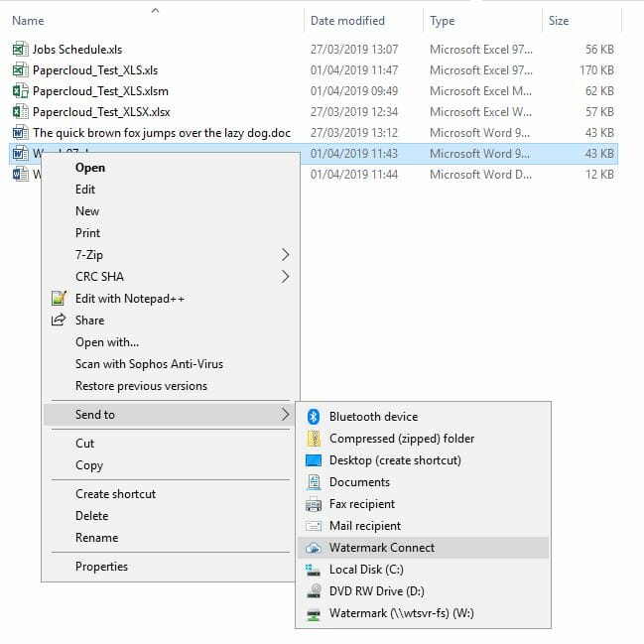
Task: Open the Send to menu entry
Action: click(171, 415)
